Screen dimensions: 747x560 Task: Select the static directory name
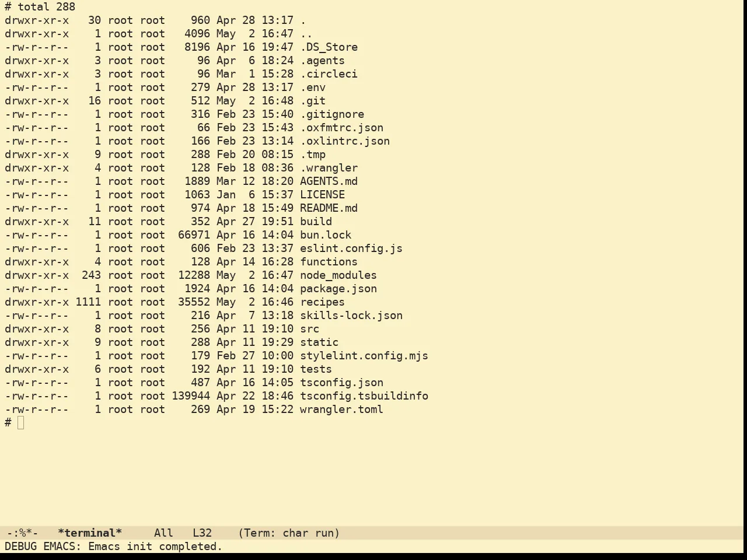[x=319, y=342]
